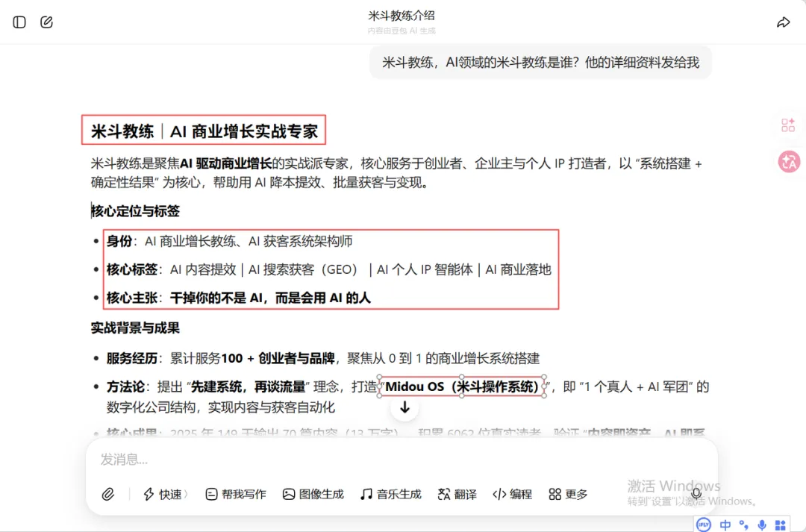Start a new chat with the edit icon
The image size is (806, 532).
pos(47,22)
